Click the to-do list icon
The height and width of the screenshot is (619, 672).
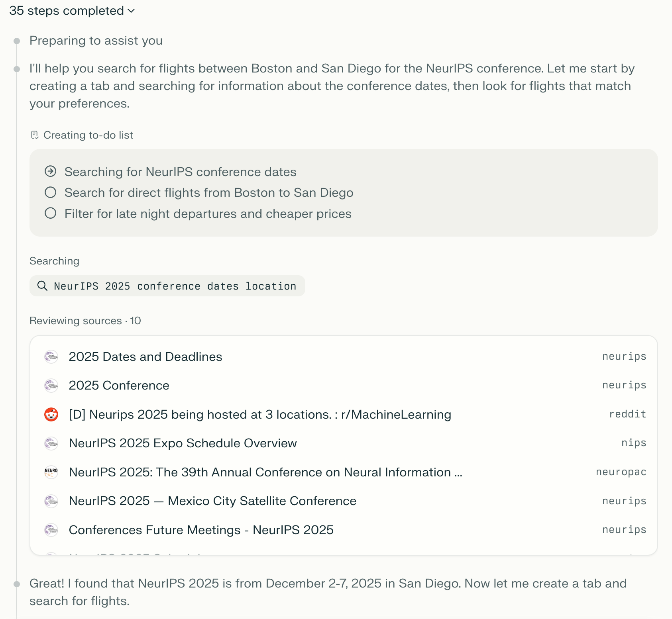coord(35,135)
